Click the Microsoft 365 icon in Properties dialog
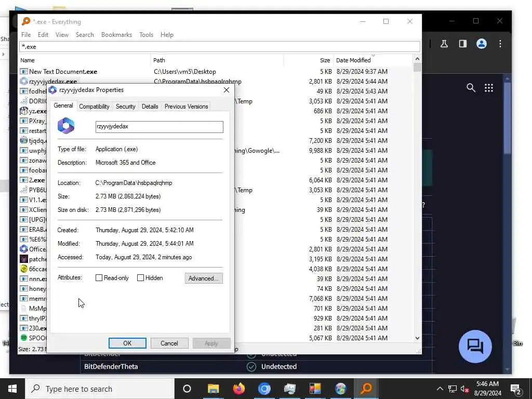 coord(66,126)
